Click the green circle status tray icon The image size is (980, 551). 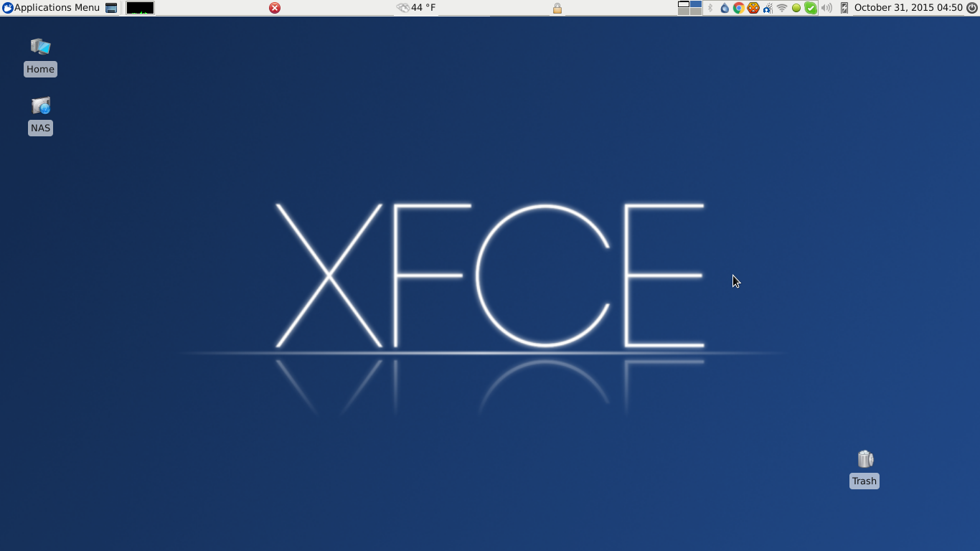[x=796, y=8]
